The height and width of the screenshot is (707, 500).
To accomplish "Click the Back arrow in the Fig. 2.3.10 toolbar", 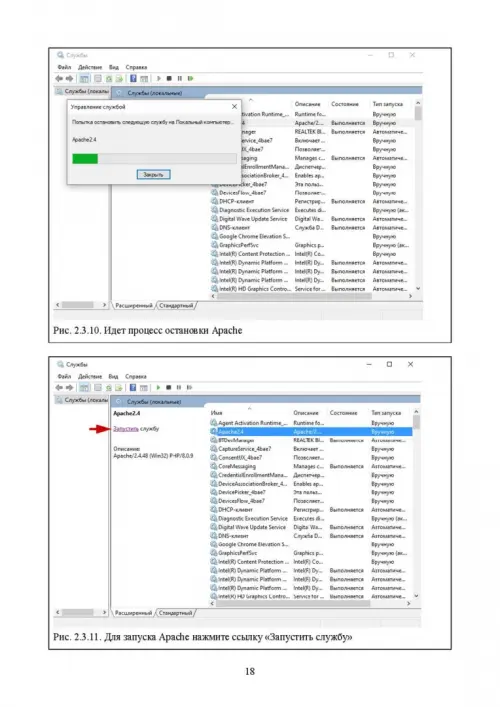I will (59, 78).
